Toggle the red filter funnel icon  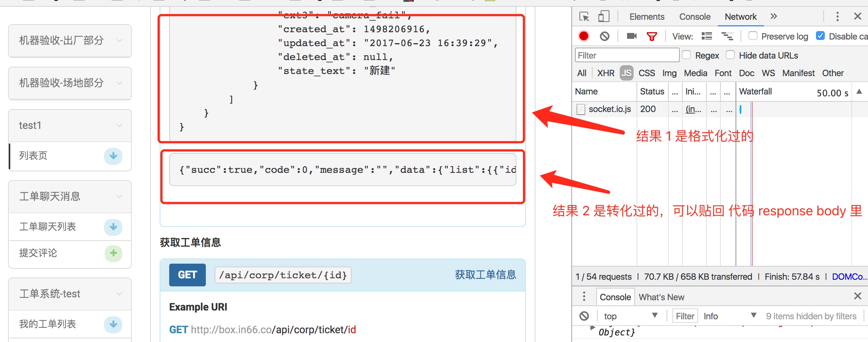point(652,36)
